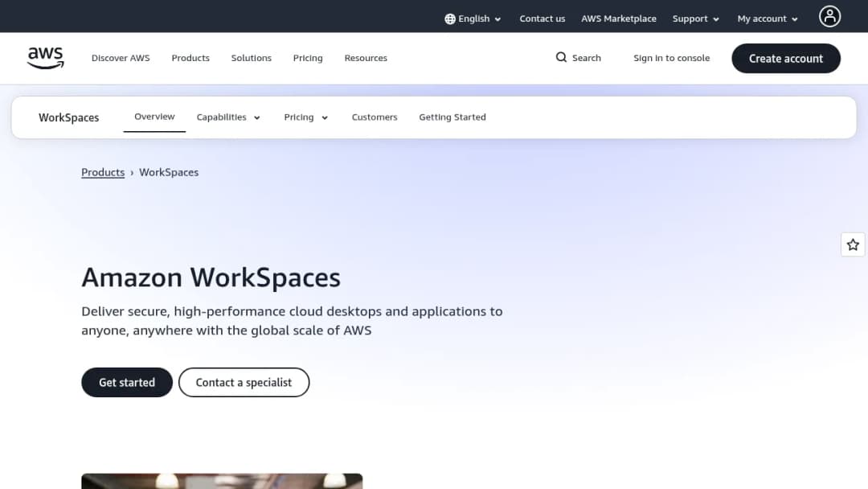Screen dimensions: 868x489
Task: Select the Overview tab
Action: [154, 117]
